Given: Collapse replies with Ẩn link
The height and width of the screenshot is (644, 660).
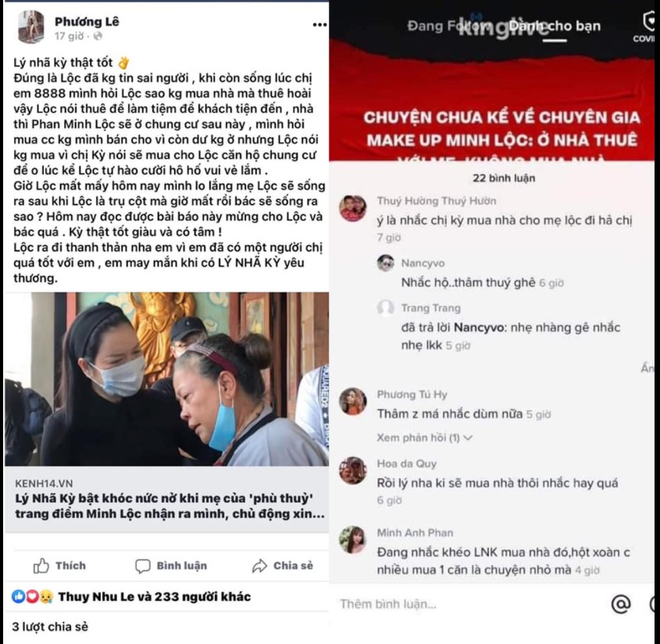Looking at the screenshot, I should pyautogui.click(x=648, y=367).
